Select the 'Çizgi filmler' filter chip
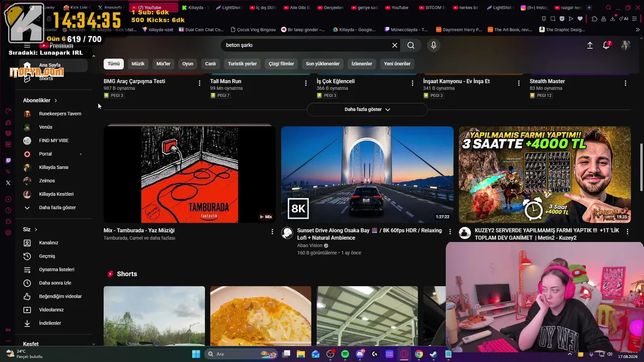The image size is (644, 362). click(x=281, y=64)
